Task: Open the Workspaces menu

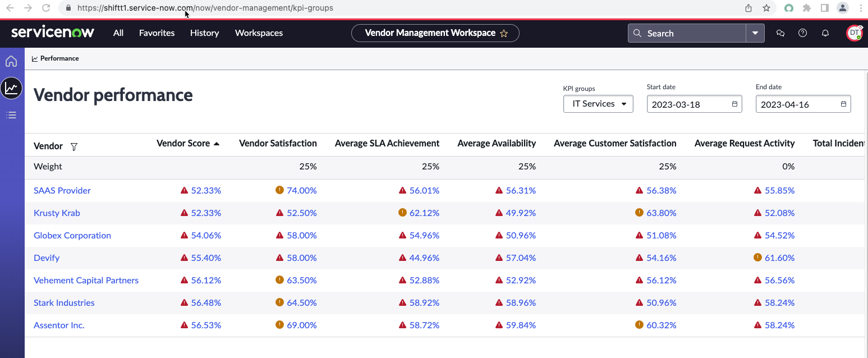Action: coord(259,33)
